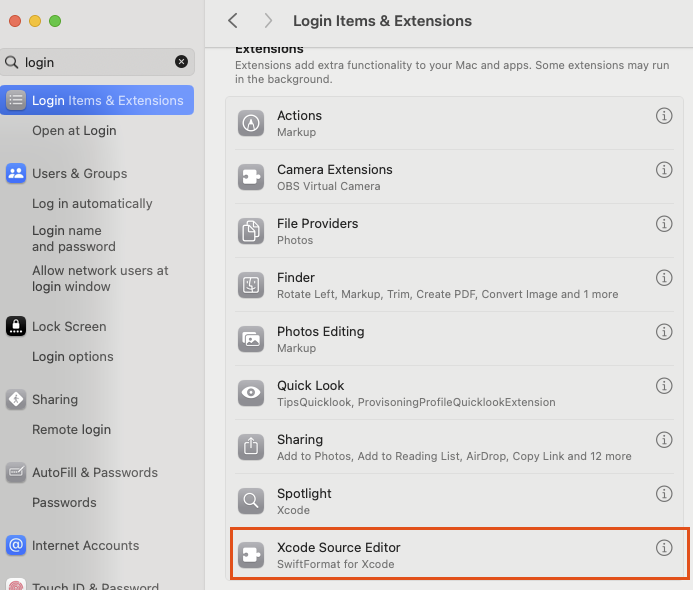The image size is (693, 590).
Task: Click the Spotlight magnifier icon
Action: 251,501
